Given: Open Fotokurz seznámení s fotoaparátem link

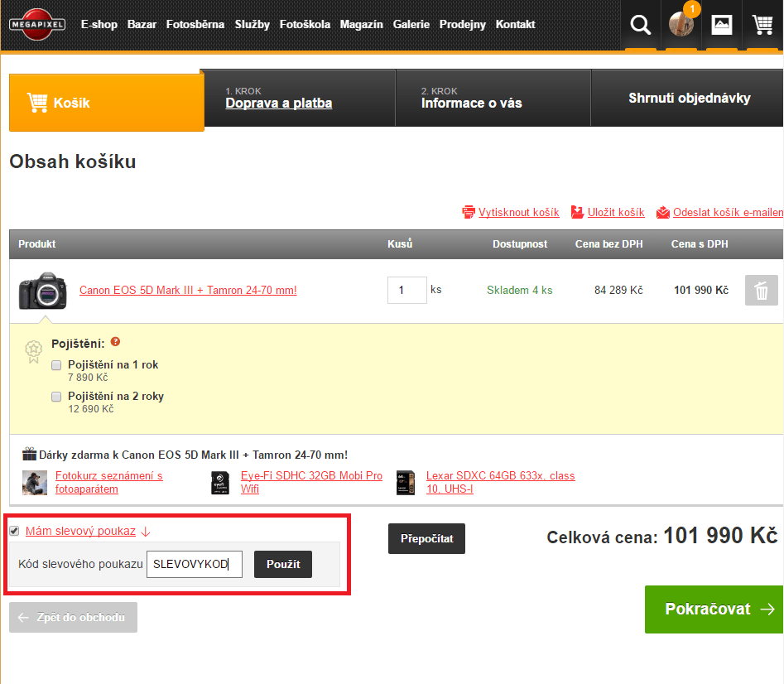Looking at the screenshot, I should pyautogui.click(x=109, y=483).
